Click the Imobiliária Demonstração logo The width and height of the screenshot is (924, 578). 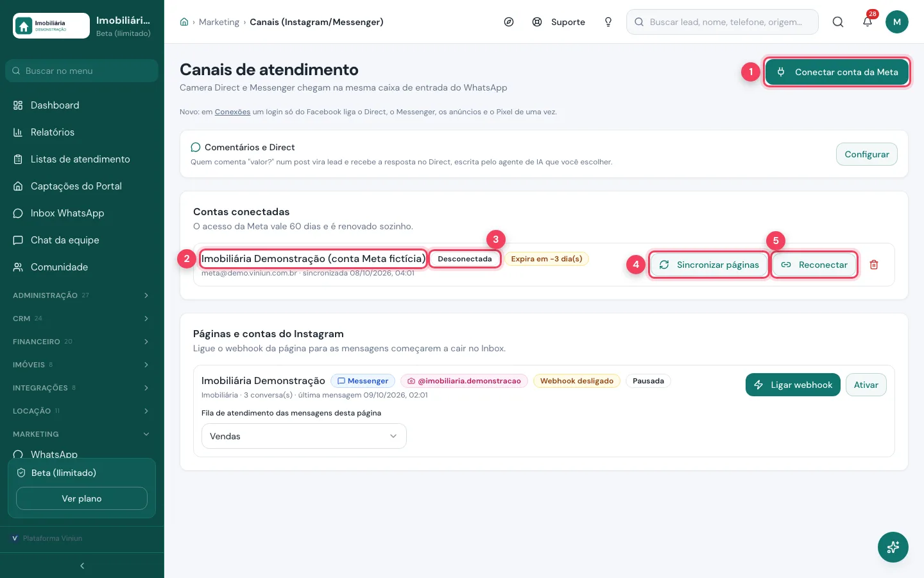51,26
